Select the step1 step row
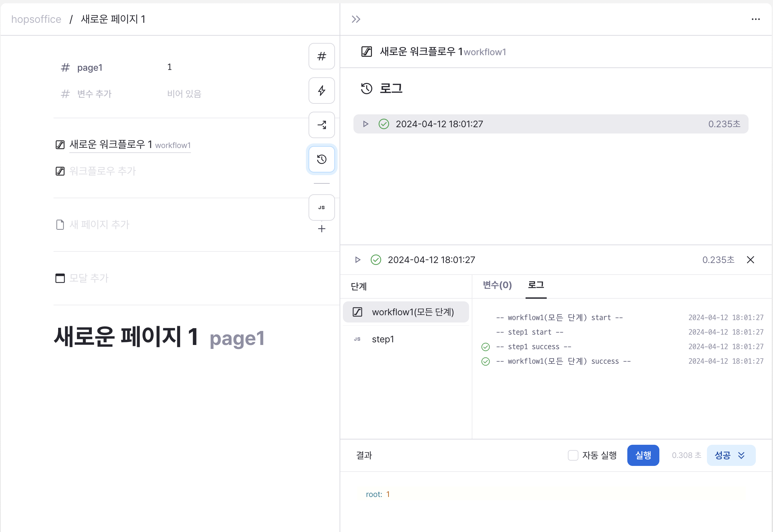Viewport: 773px width, 532px height. (x=406, y=339)
